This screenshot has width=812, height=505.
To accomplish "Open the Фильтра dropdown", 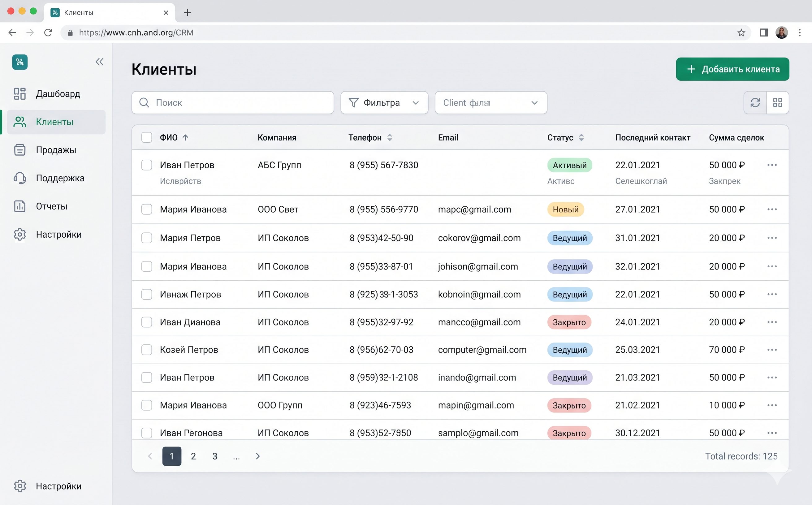I will point(384,102).
